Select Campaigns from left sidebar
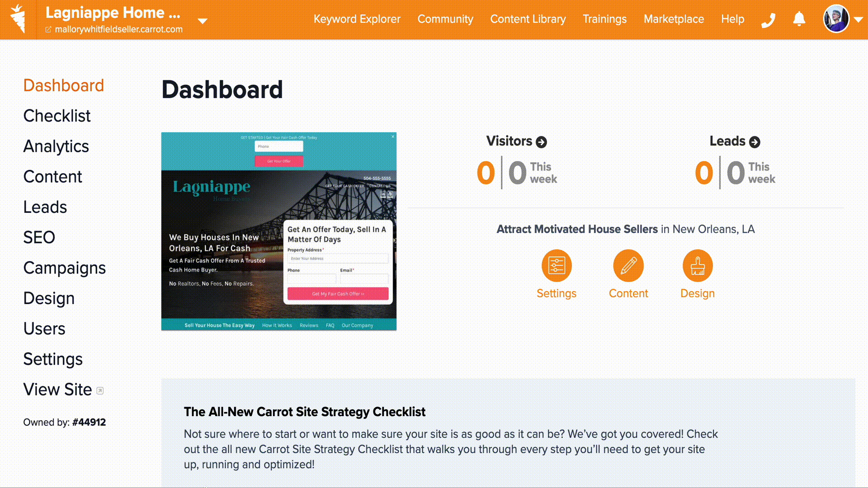868x488 pixels. click(64, 268)
